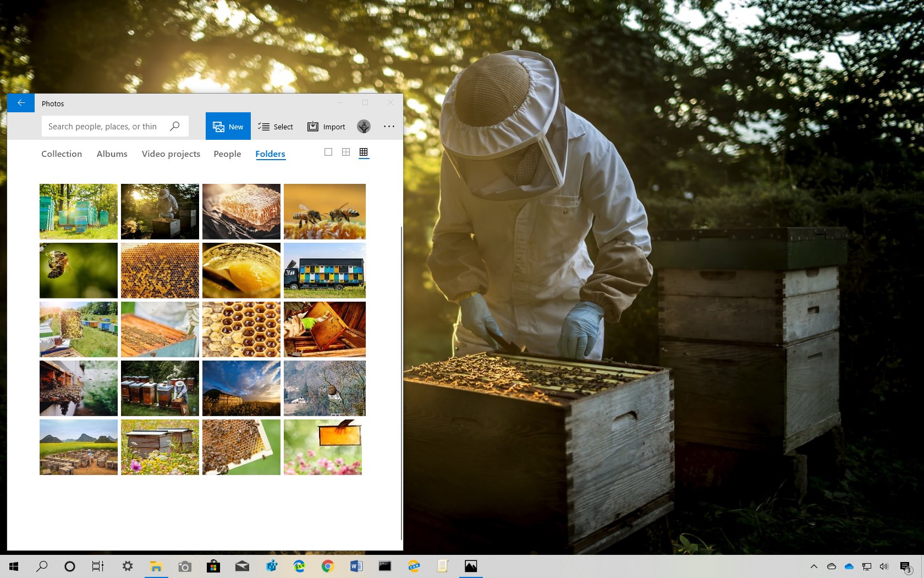The image size is (924, 578).
Task: Switch to the Albums tab
Action: [x=112, y=154]
